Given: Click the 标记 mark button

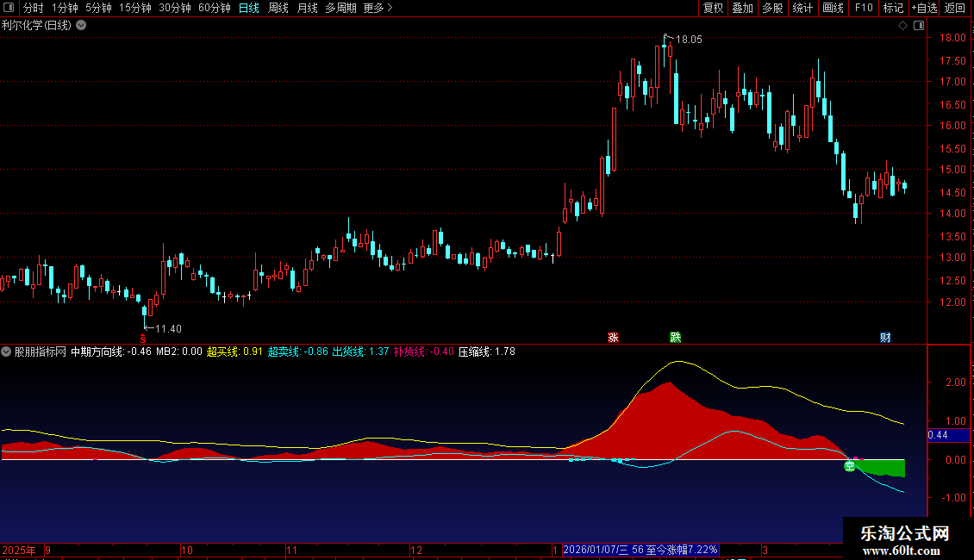Looking at the screenshot, I should click(893, 8).
